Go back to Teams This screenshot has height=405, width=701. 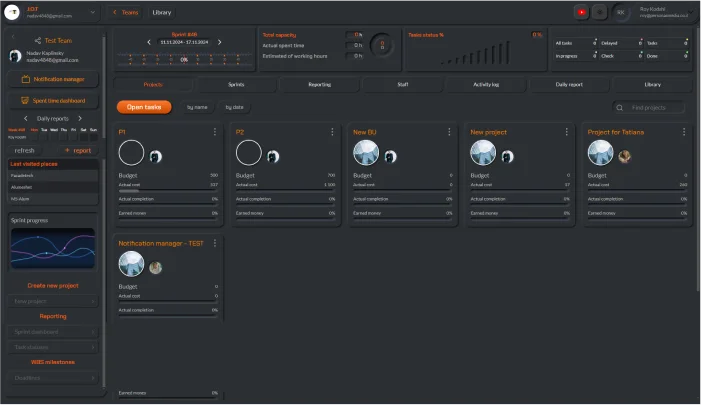coord(125,13)
